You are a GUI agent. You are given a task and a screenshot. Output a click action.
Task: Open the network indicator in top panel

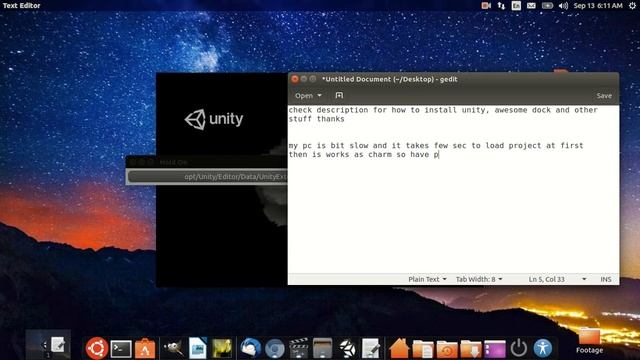pos(501,5)
